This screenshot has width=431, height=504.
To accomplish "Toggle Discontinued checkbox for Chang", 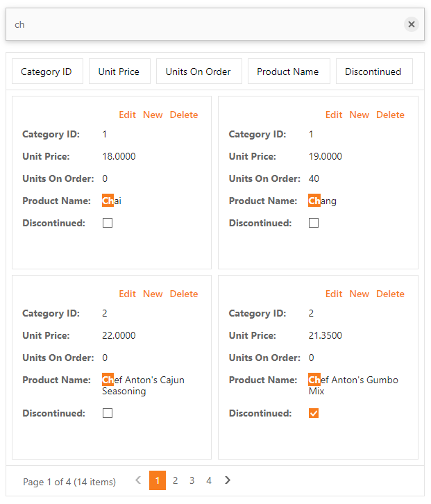I will click(x=314, y=223).
